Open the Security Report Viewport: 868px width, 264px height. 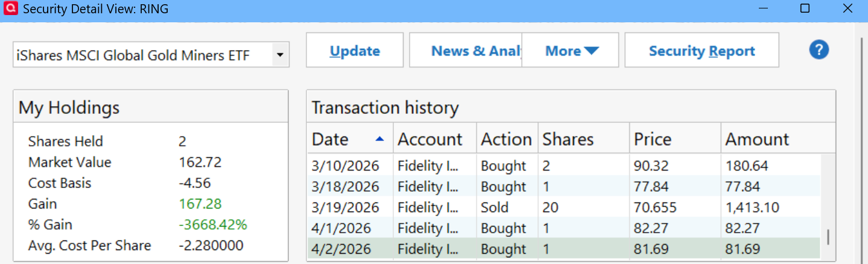(x=702, y=51)
